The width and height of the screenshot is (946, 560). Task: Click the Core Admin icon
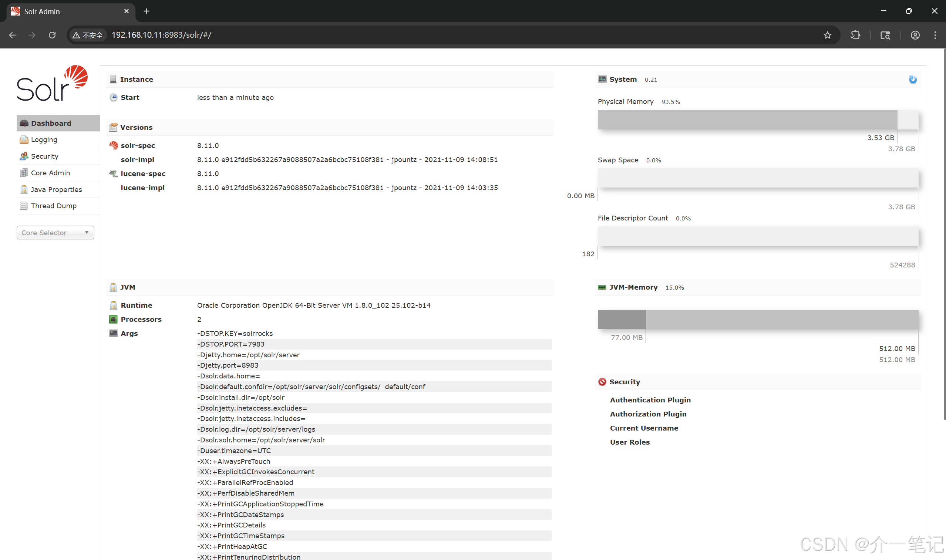(24, 173)
